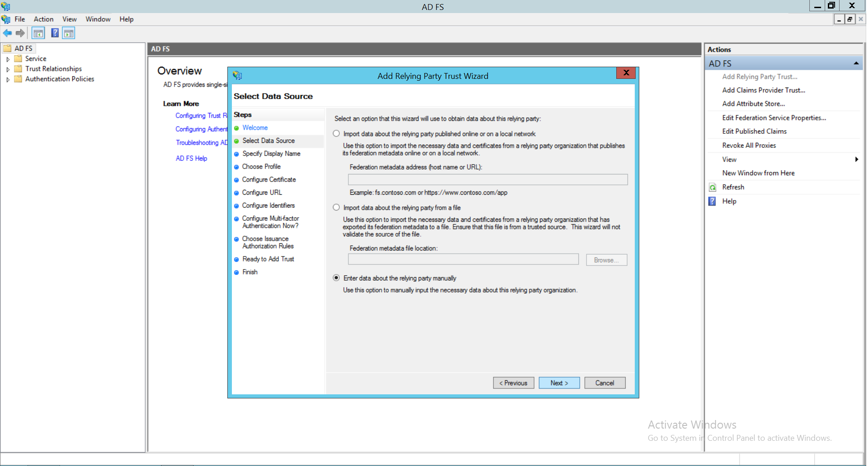The image size is (868, 466).
Task: Click the back navigation arrow in the toolbar
Action: coord(7,33)
